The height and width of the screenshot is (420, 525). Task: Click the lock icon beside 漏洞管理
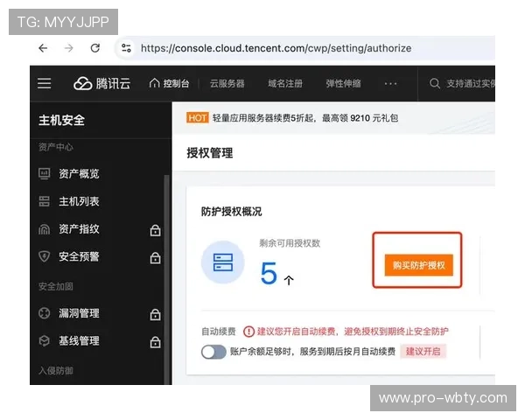155,314
